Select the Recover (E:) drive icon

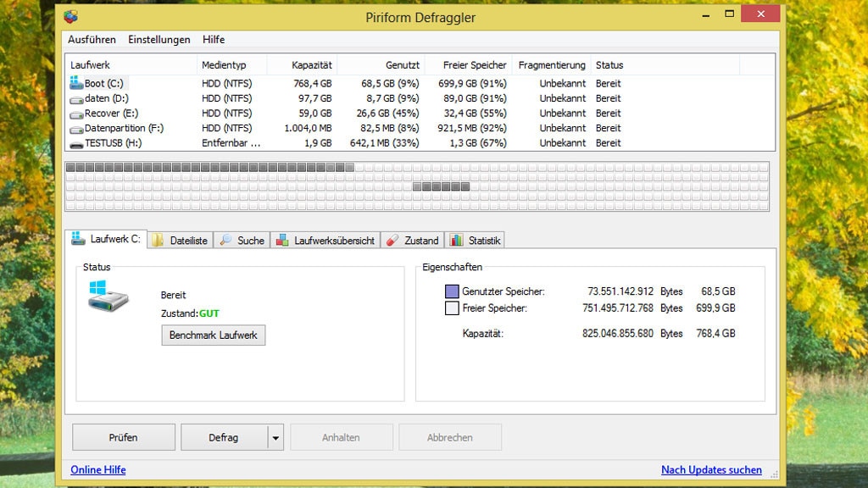[x=75, y=113]
